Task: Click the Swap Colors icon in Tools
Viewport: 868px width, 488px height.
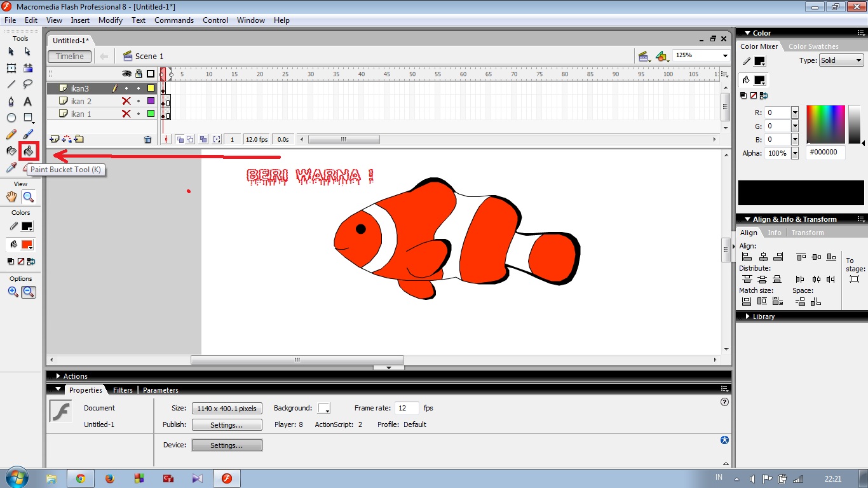Action: coord(31,261)
